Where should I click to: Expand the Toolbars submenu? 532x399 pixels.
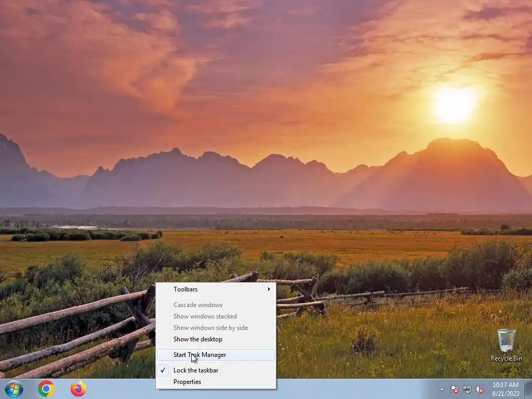[x=216, y=289]
